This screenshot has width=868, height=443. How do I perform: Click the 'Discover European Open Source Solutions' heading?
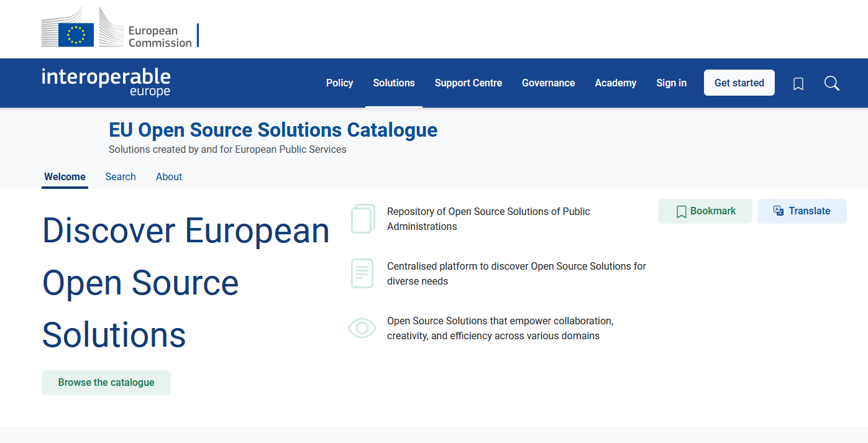[x=186, y=282]
